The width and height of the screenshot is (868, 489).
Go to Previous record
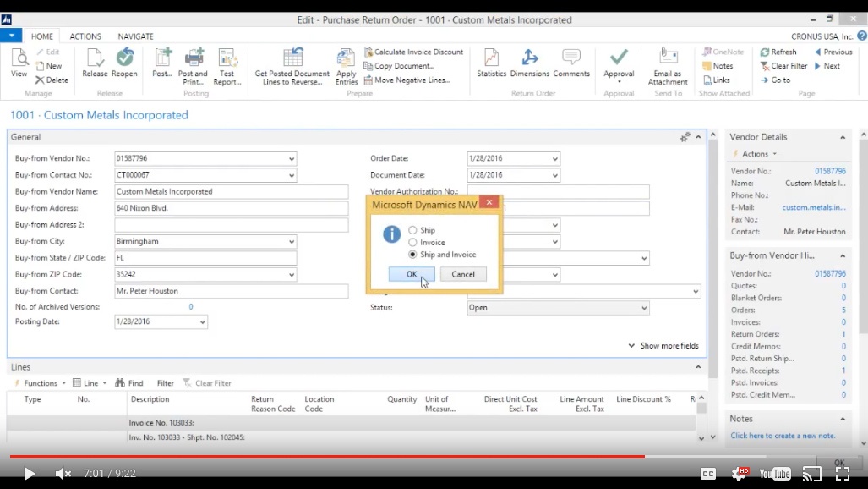coord(833,52)
